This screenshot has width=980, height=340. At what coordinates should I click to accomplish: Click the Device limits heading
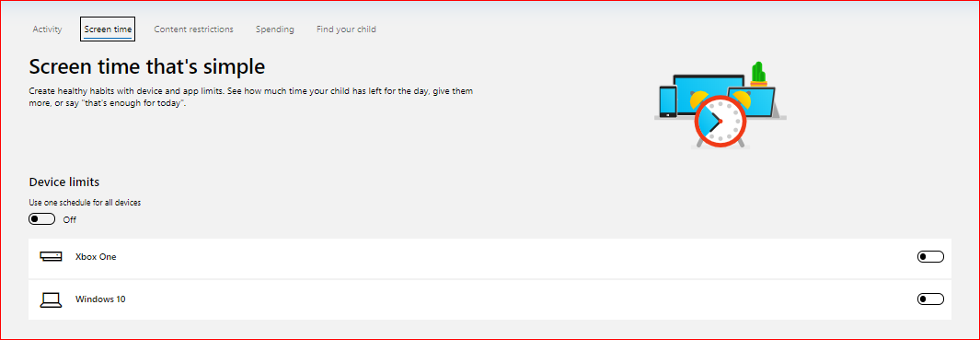64,182
